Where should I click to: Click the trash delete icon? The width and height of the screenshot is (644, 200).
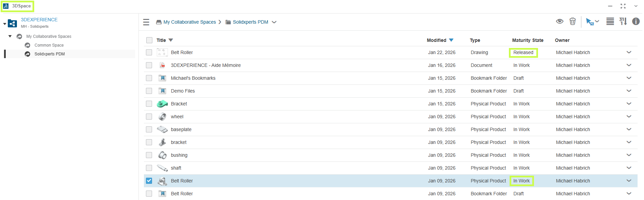pos(573,21)
